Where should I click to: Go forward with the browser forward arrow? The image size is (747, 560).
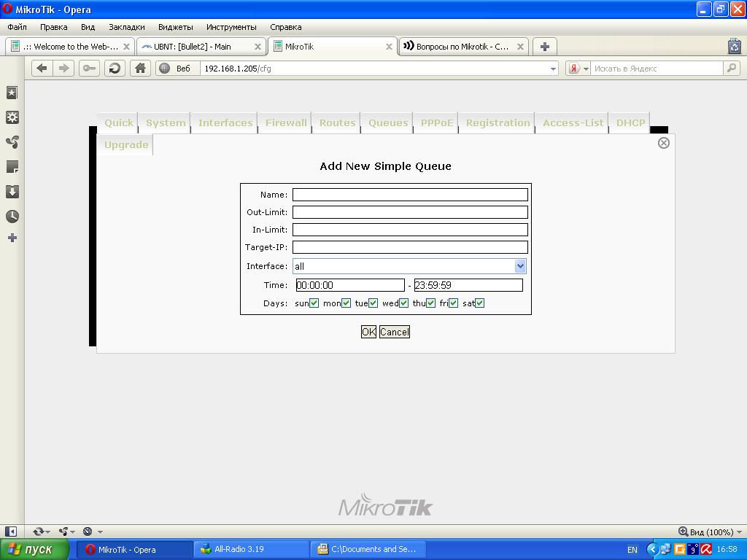(63, 69)
